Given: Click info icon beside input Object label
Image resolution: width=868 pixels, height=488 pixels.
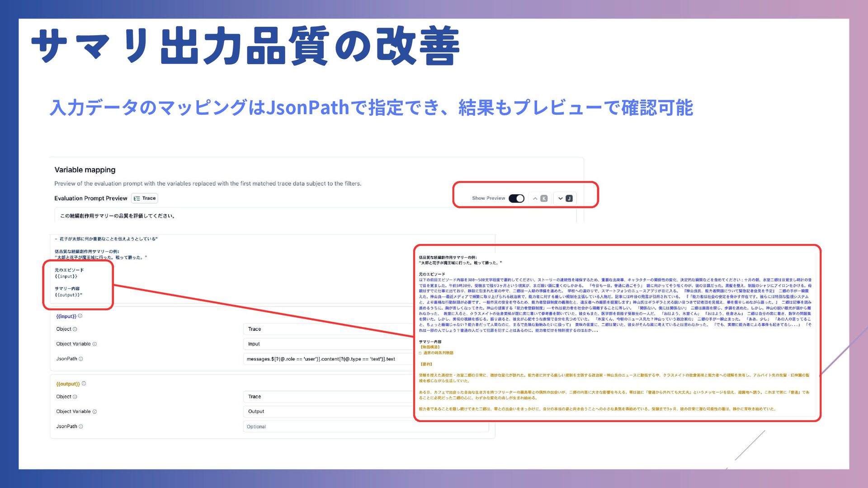Looking at the screenshot, I should click(75, 329).
